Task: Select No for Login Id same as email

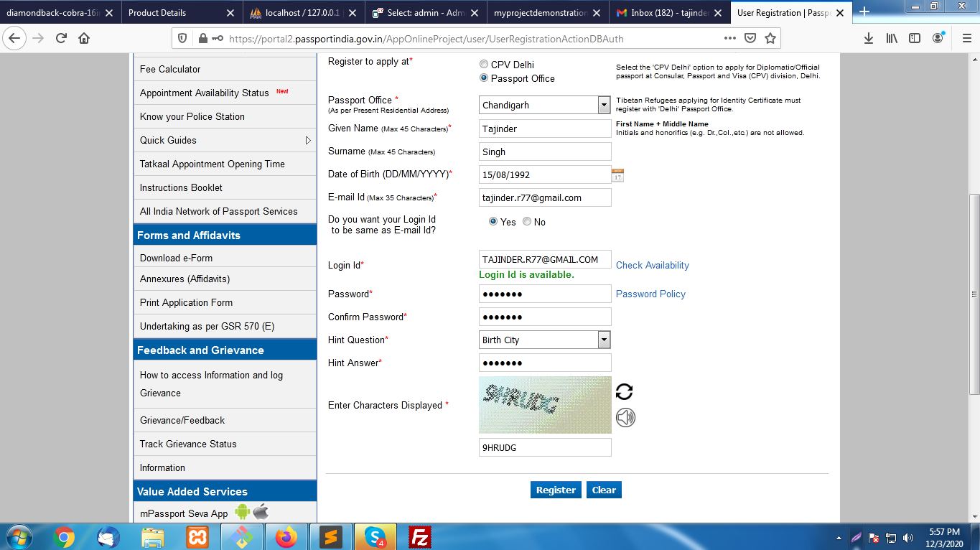Action: (527, 222)
